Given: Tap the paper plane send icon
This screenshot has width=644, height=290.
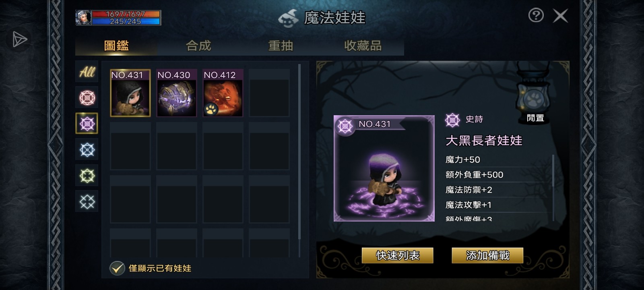Looking at the screenshot, I should point(19,39).
